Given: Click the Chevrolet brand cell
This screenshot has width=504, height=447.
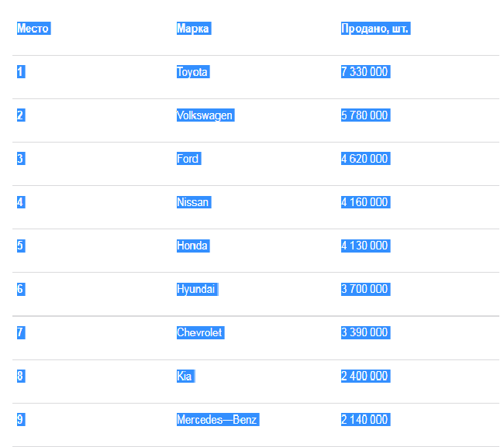Looking at the screenshot, I should click(200, 332).
